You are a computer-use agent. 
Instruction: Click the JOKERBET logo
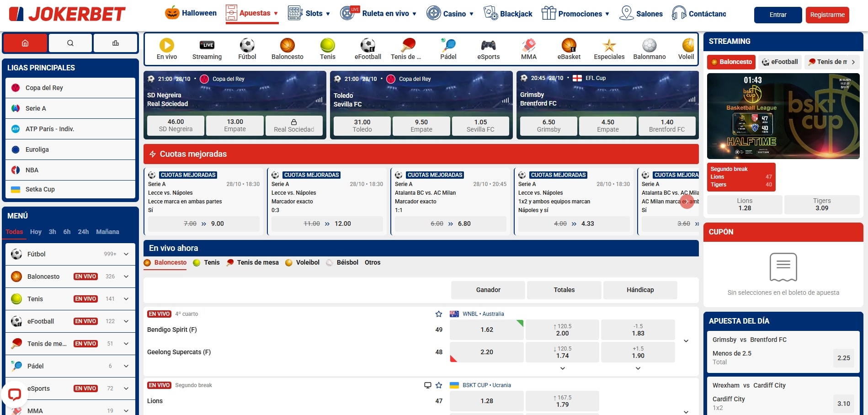pos(66,14)
